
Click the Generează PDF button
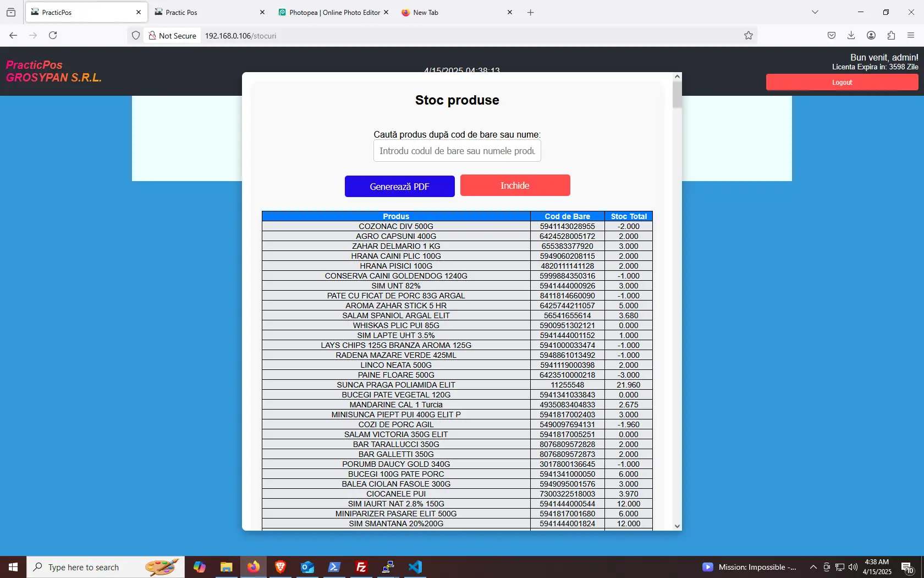point(399,187)
